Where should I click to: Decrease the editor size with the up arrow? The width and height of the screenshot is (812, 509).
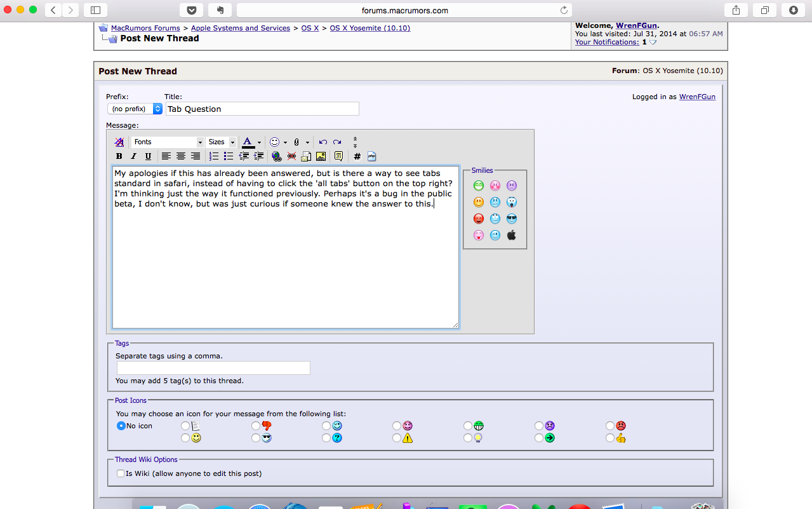coord(355,139)
